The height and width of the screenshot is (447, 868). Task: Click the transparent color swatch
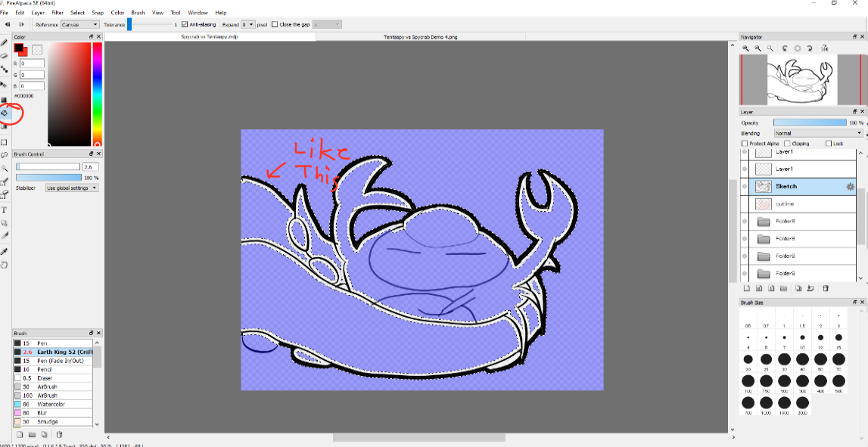point(37,50)
